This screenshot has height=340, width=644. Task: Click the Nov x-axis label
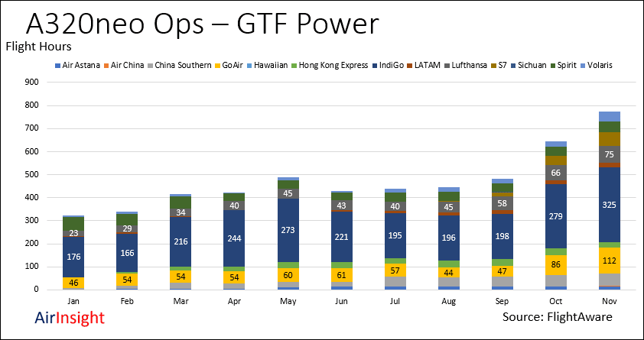[x=610, y=300]
